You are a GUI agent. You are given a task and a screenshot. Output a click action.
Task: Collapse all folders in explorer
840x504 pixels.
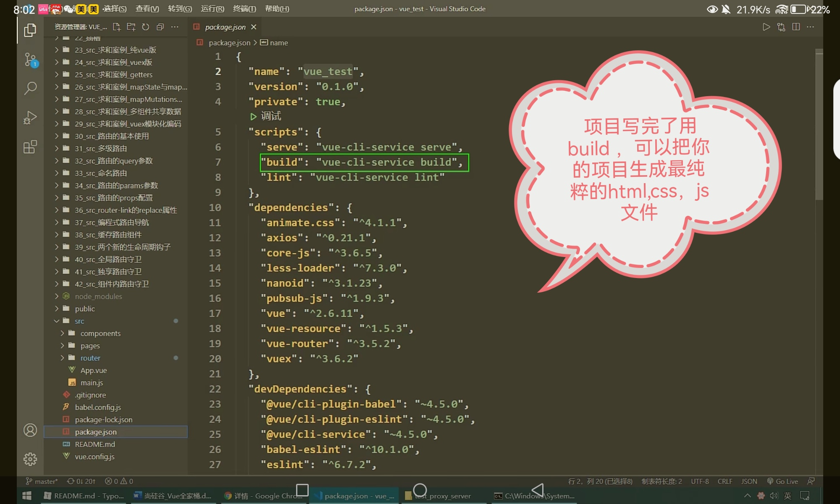point(160,27)
